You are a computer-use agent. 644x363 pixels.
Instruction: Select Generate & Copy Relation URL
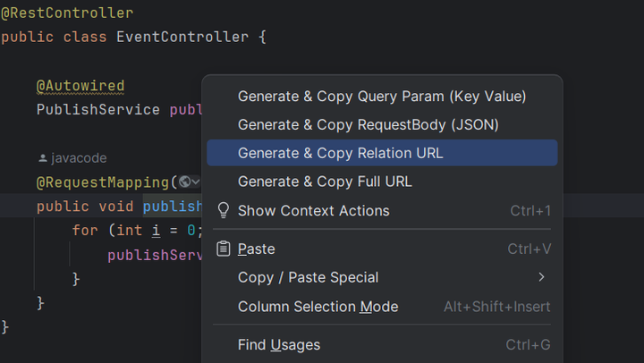pyautogui.click(x=382, y=153)
